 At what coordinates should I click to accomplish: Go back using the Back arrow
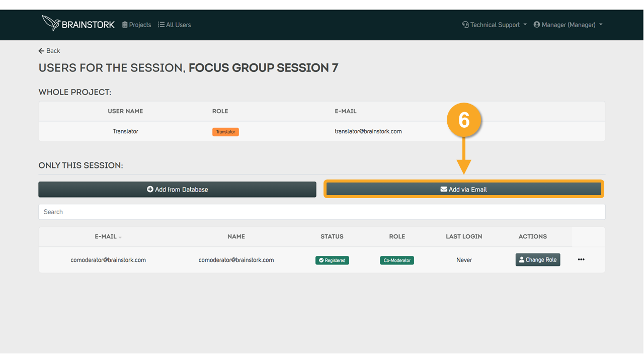coord(49,51)
